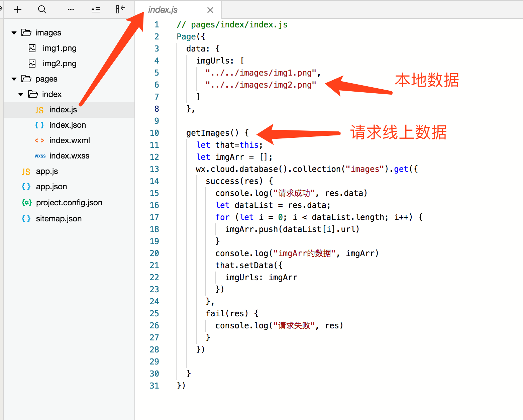Click the braces icon beside index.json
This screenshot has width=523, height=420.
(39, 125)
